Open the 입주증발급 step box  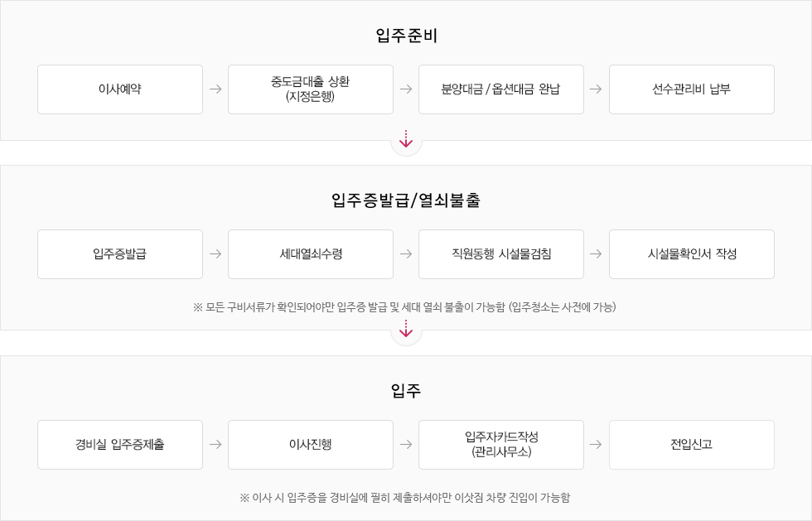tap(120, 254)
